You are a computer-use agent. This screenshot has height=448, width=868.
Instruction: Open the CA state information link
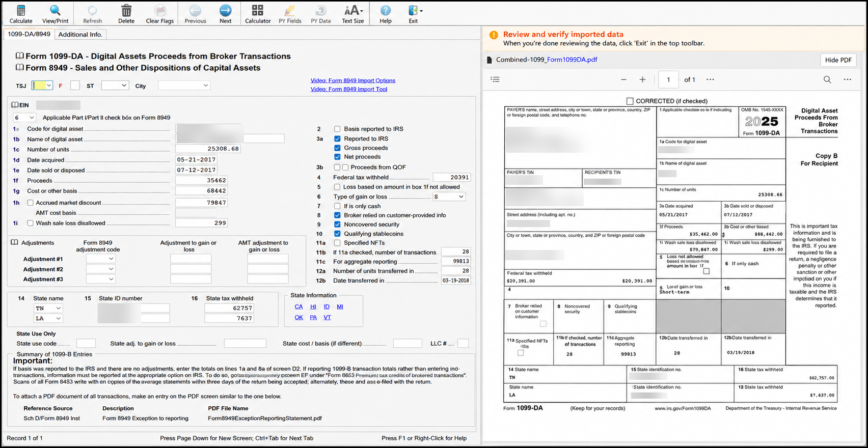click(299, 306)
